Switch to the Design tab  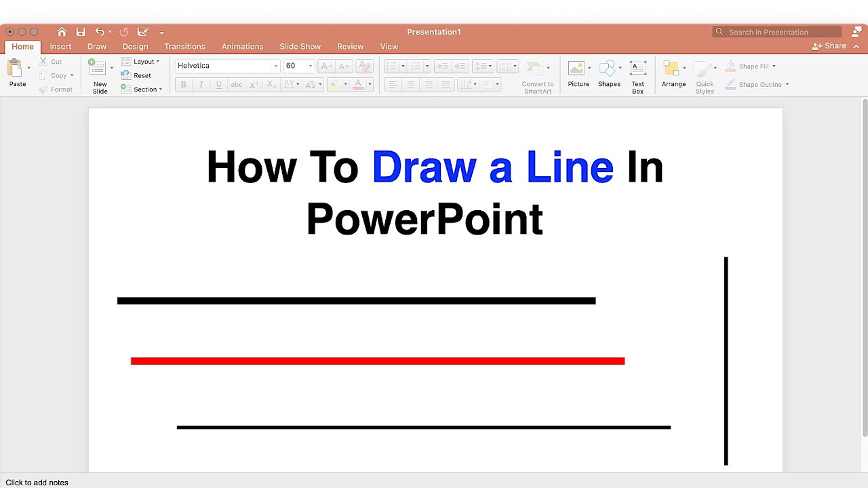tap(135, 47)
